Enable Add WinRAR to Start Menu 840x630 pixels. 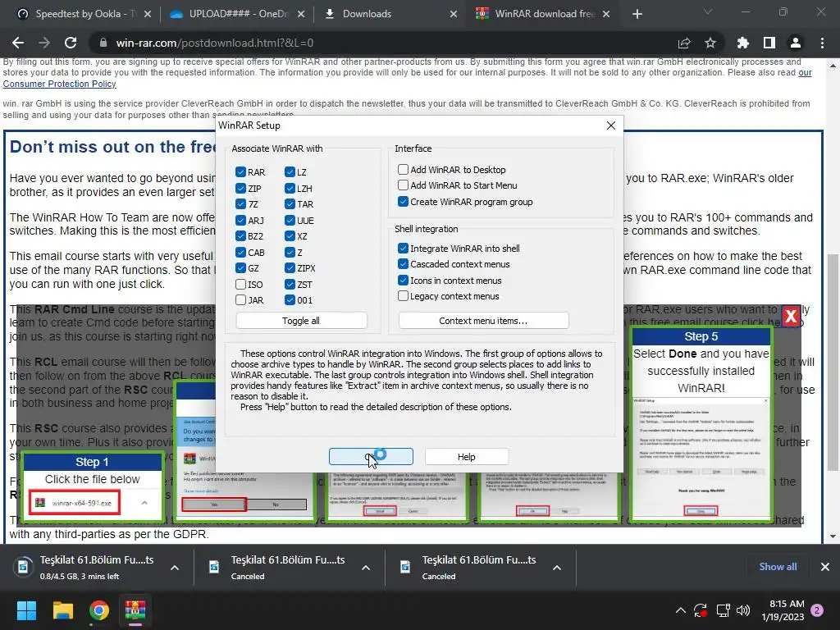pos(403,185)
